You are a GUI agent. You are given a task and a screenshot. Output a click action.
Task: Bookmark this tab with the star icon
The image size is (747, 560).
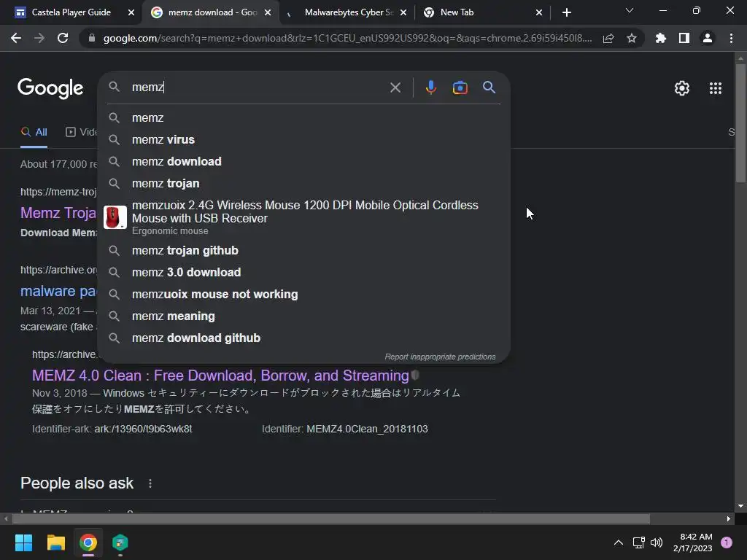click(632, 38)
